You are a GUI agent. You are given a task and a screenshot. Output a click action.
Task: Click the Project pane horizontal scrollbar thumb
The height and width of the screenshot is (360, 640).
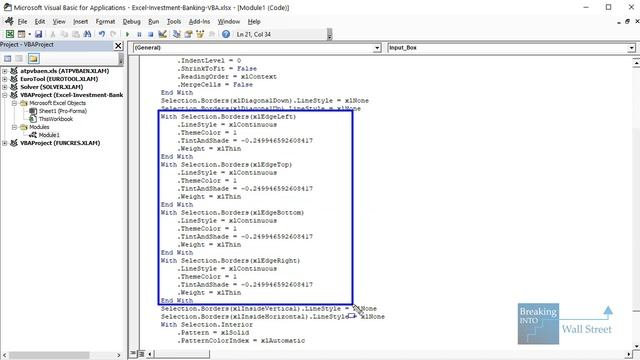pos(49,355)
